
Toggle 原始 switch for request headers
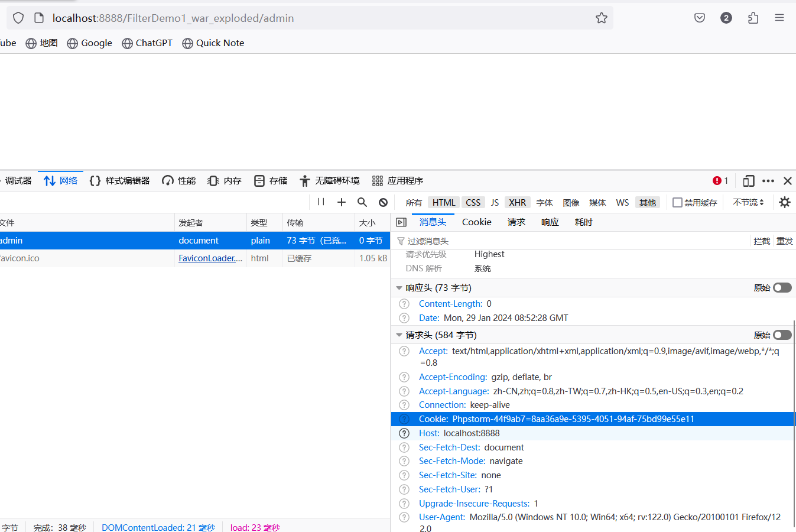[782, 335]
